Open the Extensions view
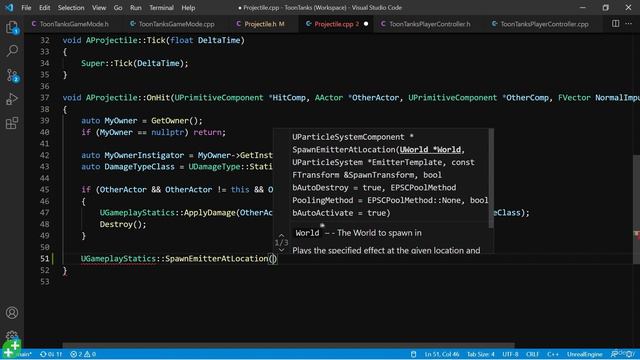The height and width of the screenshot is (360, 640). tap(12, 123)
